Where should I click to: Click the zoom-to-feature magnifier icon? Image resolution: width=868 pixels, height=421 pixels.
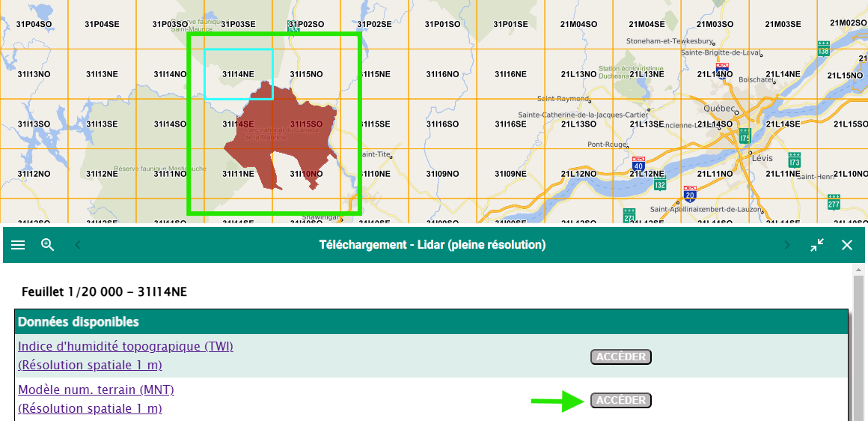(48, 245)
